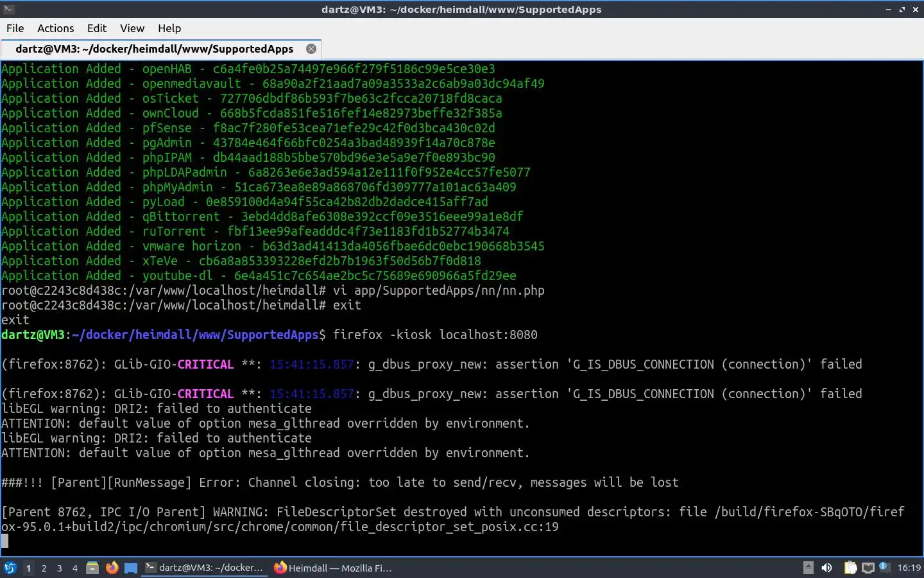Viewport: 924px width, 578px height.
Task: Switch to workspace 2
Action: [44, 568]
